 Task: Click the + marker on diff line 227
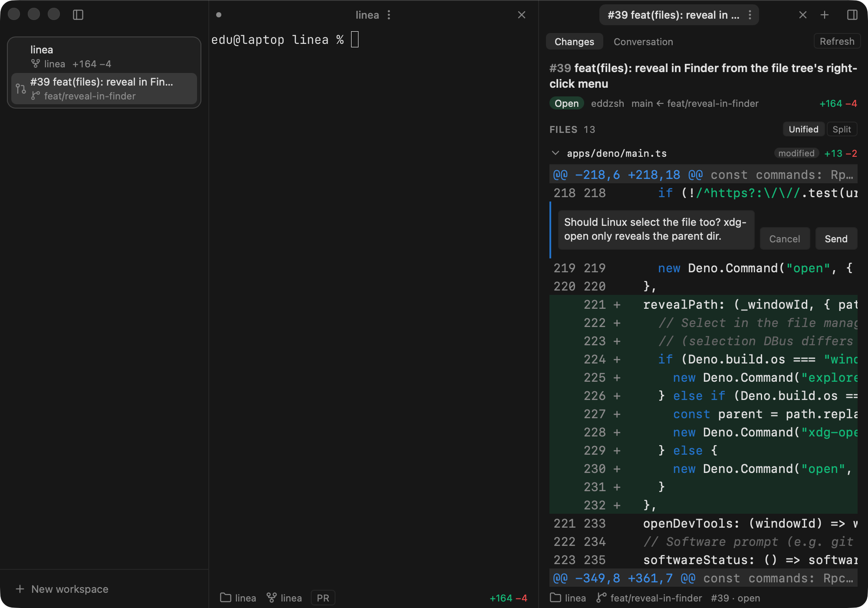click(x=617, y=414)
